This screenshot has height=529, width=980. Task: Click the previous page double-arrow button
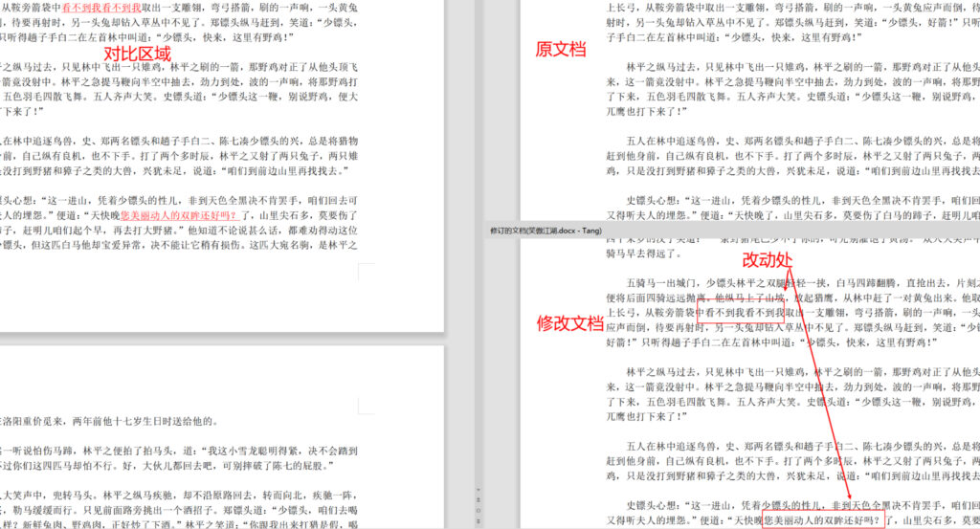point(478,500)
